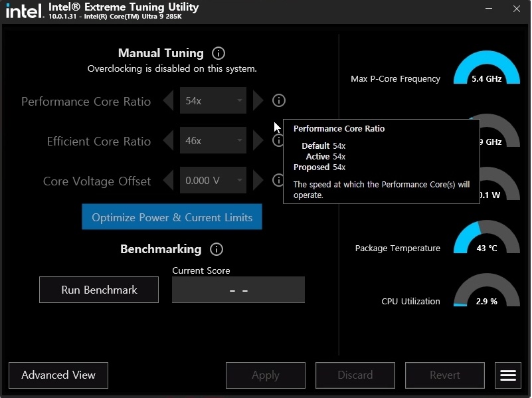This screenshot has width=532, height=398.
Task: Click the tooltip's Default 54x line
Action: coord(323,146)
